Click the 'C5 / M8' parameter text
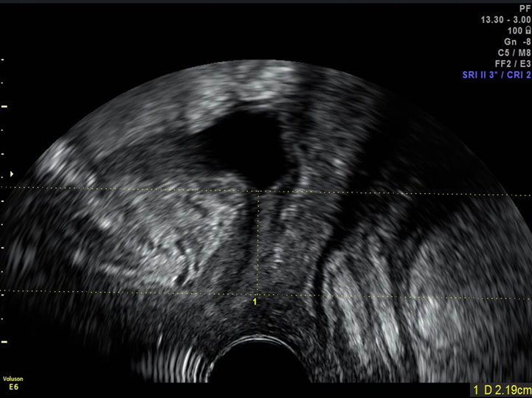 514,53
